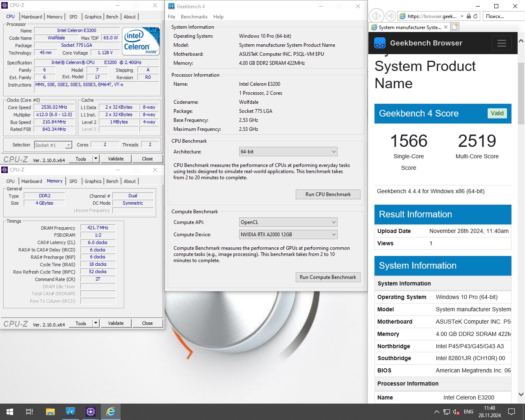Open a new browser tab
The height and width of the screenshot is (420, 525).
(x=455, y=27)
